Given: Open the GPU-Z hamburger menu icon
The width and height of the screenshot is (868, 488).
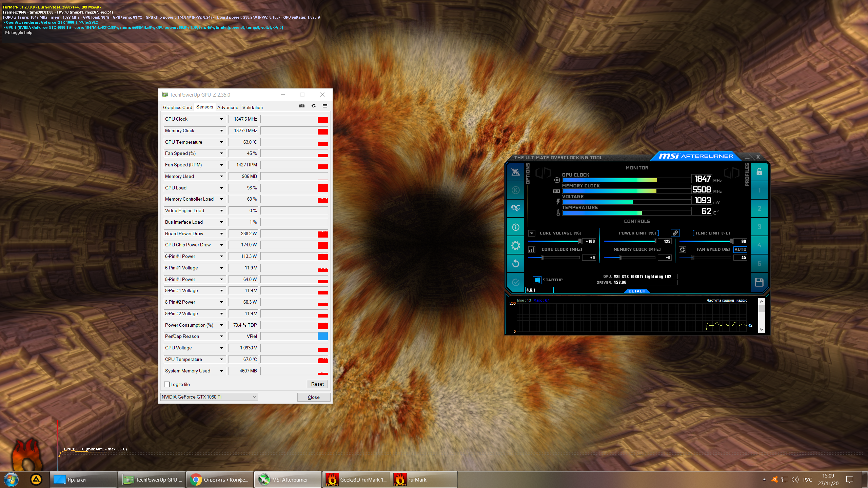Looking at the screenshot, I should click(x=325, y=106).
